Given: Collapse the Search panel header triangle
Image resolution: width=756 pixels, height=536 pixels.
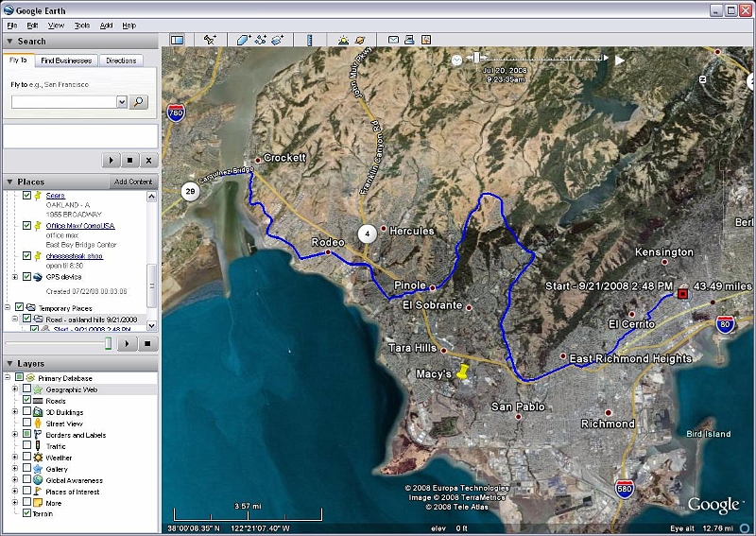Looking at the screenshot, I should point(9,42).
